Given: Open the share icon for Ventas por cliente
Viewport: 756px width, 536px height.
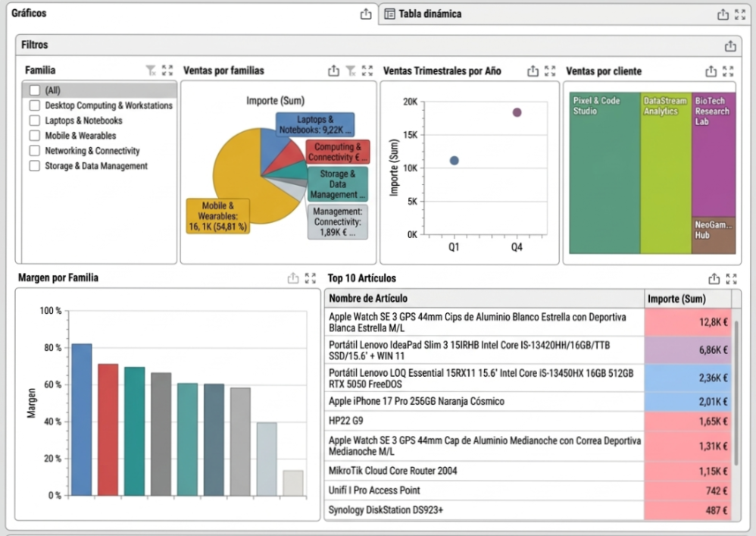Looking at the screenshot, I should (711, 70).
